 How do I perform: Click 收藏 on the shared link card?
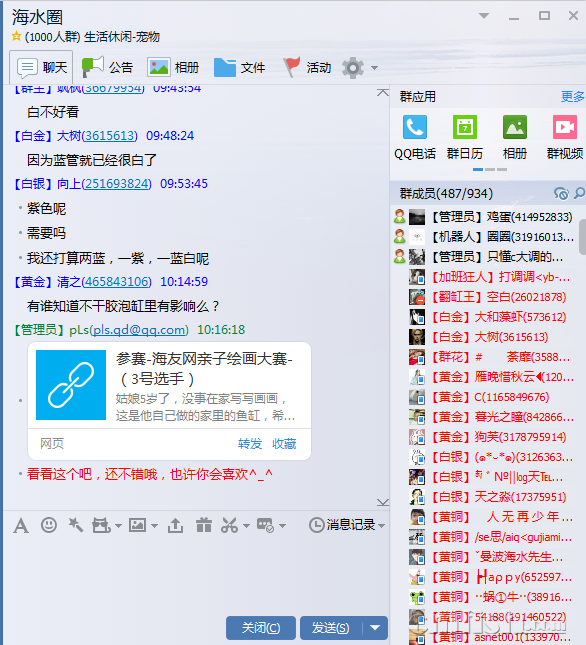tap(284, 443)
